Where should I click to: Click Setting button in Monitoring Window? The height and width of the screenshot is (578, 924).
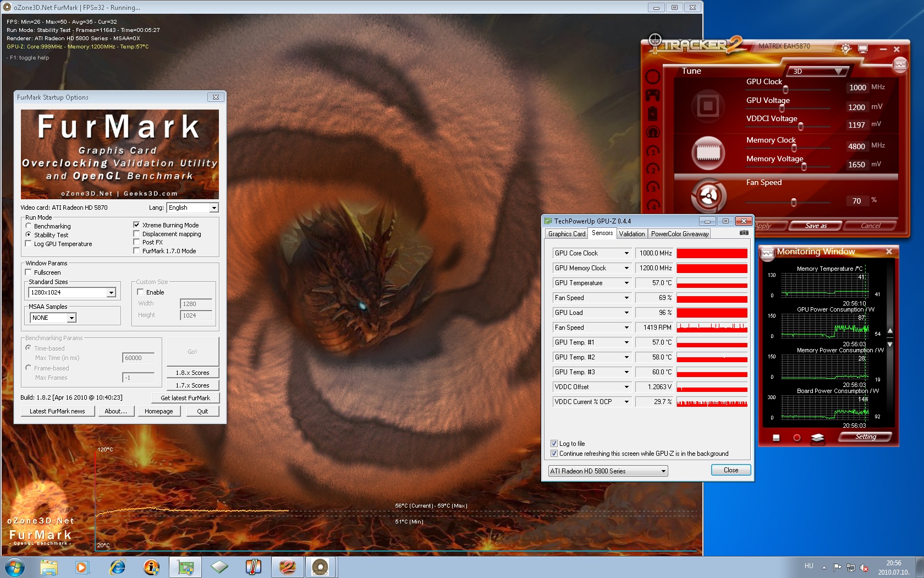click(x=866, y=437)
